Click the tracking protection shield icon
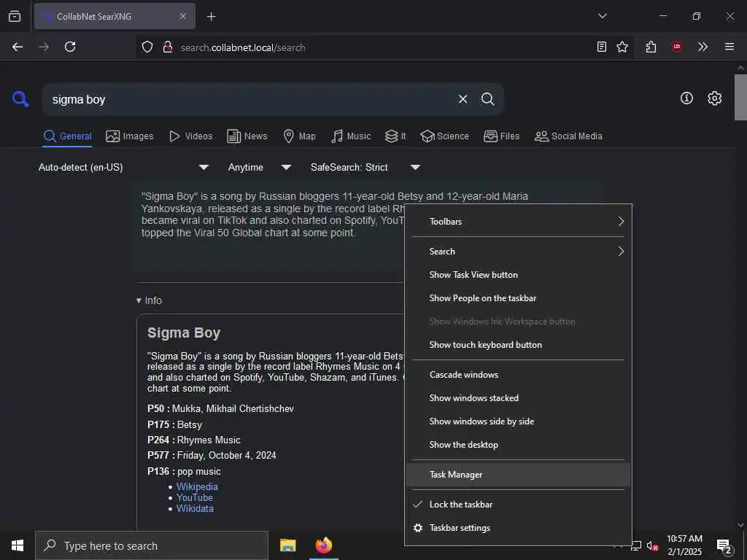 (x=147, y=47)
